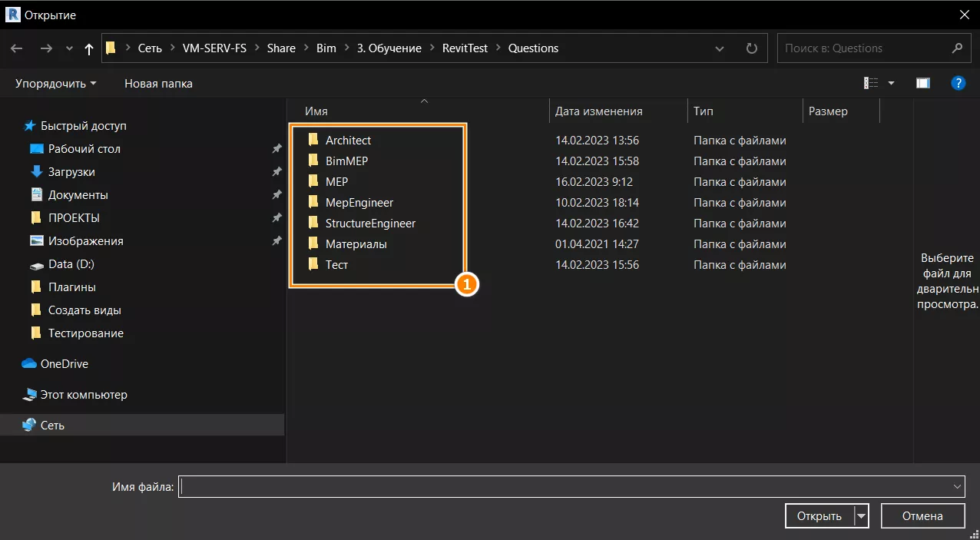Click the back navigation arrow
980x540 pixels.
(17, 48)
